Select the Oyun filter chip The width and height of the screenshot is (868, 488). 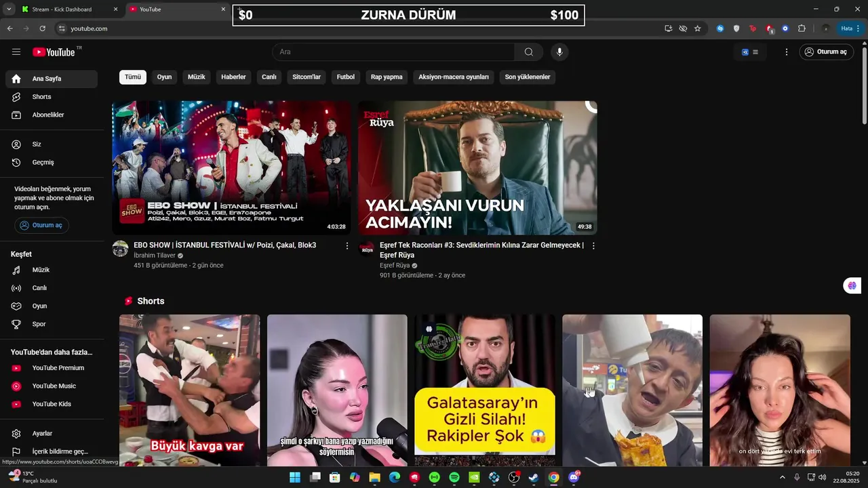(x=164, y=77)
